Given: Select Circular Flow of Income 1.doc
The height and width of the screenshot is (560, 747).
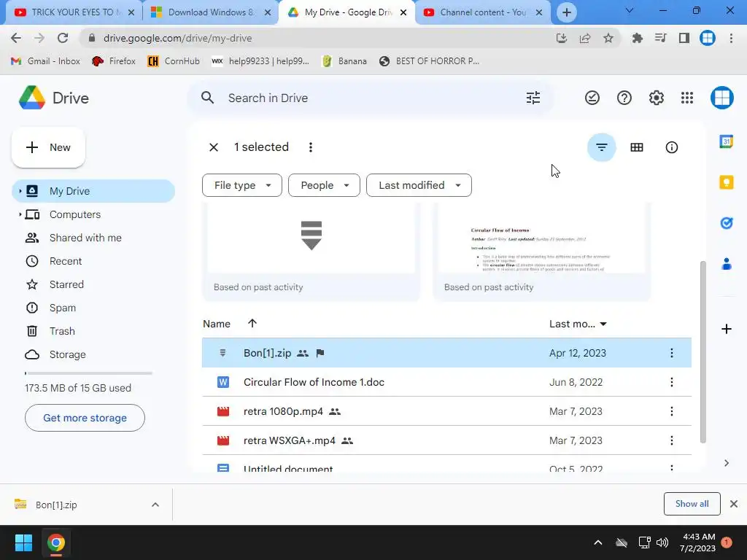Looking at the screenshot, I should [446, 382].
